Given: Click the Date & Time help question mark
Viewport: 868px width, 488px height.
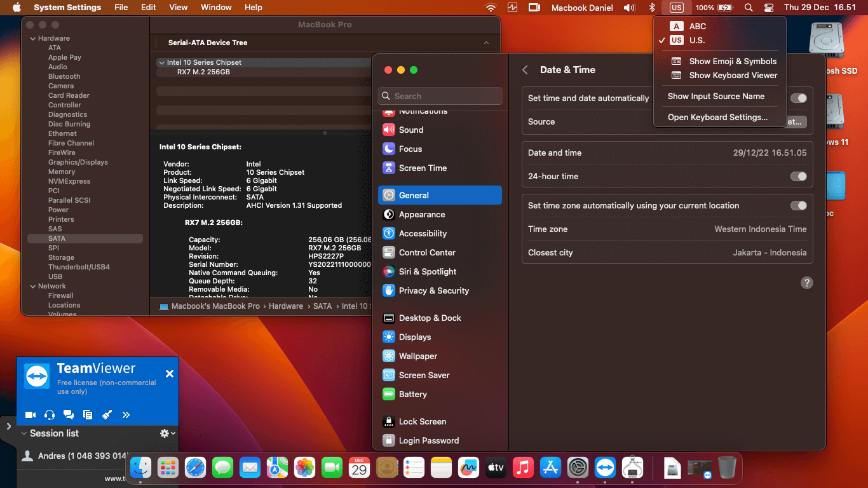Looking at the screenshot, I should pyautogui.click(x=807, y=283).
